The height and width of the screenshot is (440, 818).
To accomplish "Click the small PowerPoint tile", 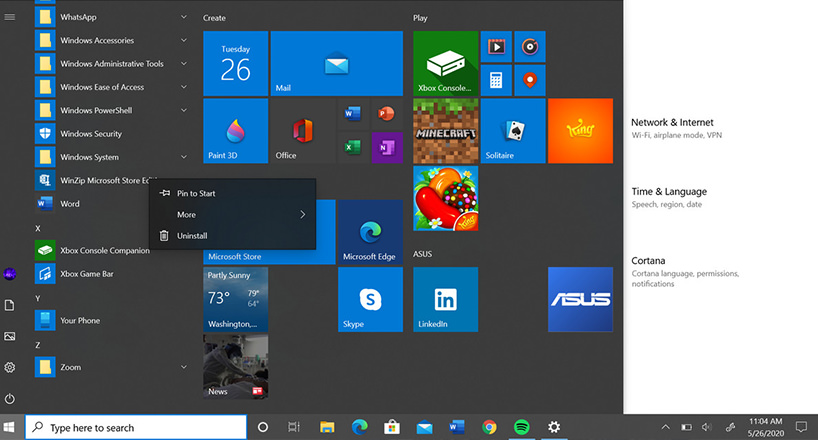I will coord(387,114).
